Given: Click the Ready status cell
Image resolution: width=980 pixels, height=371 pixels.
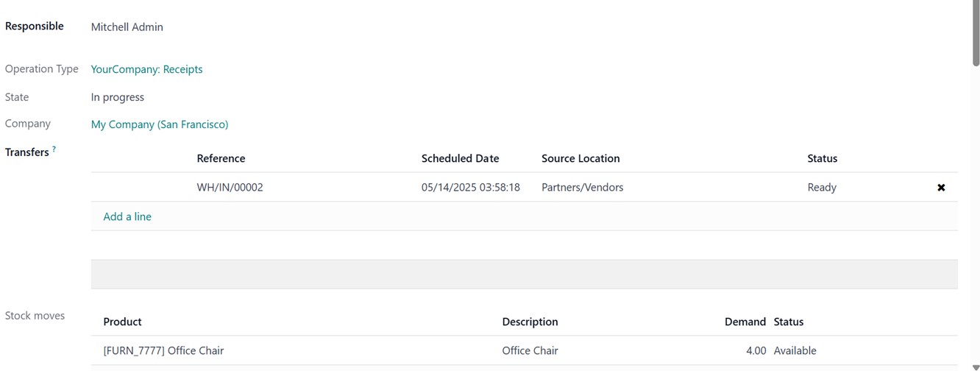Looking at the screenshot, I should [x=821, y=188].
